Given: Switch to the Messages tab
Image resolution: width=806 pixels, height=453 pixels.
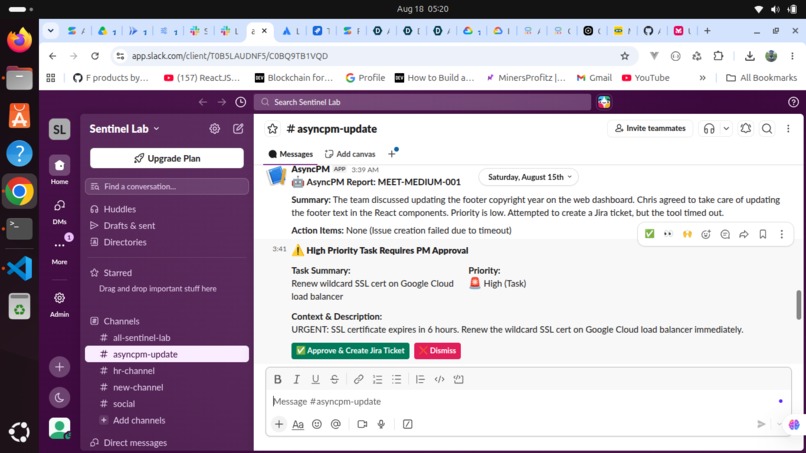Looking at the screenshot, I should (x=290, y=154).
